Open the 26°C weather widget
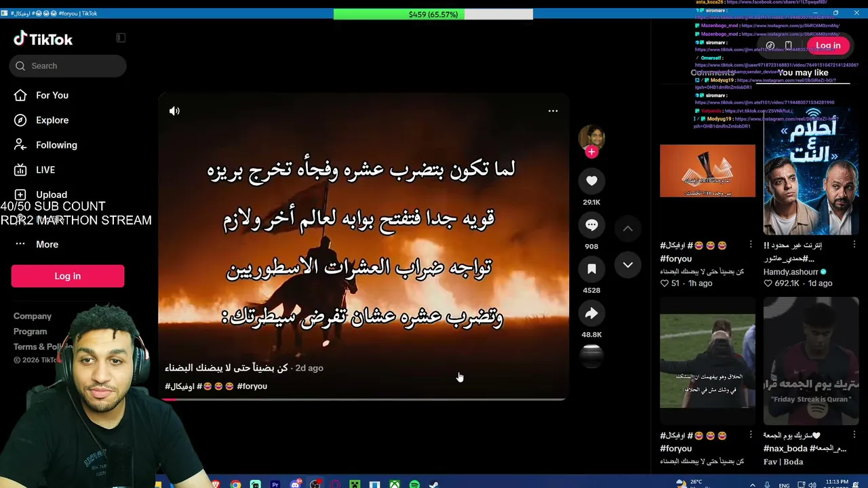The image size is (868, 488). tap(690, 484)
